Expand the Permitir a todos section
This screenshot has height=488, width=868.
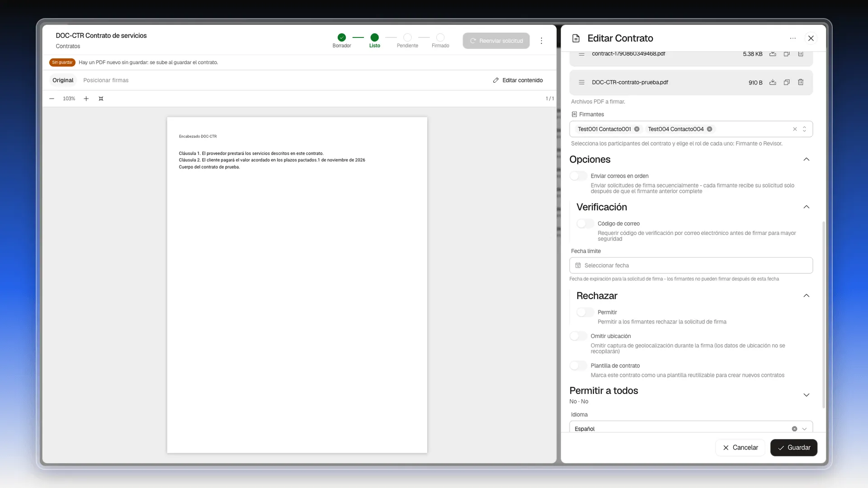(x=806, y=395)
